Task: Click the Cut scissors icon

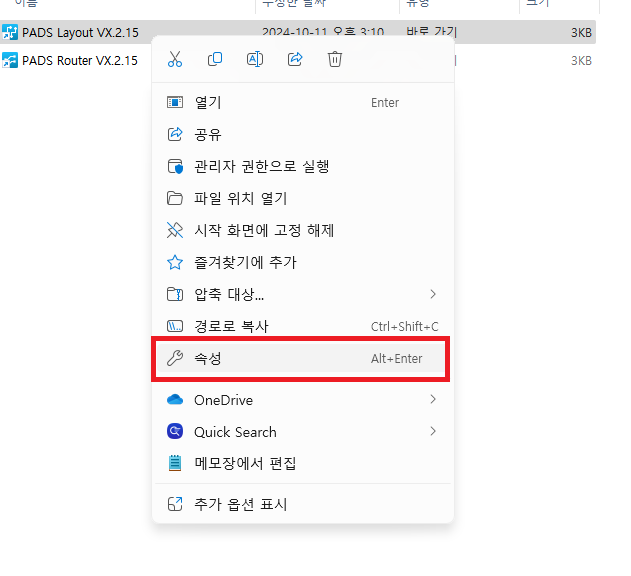Action: pyautogui.click(x=175, y=59)
